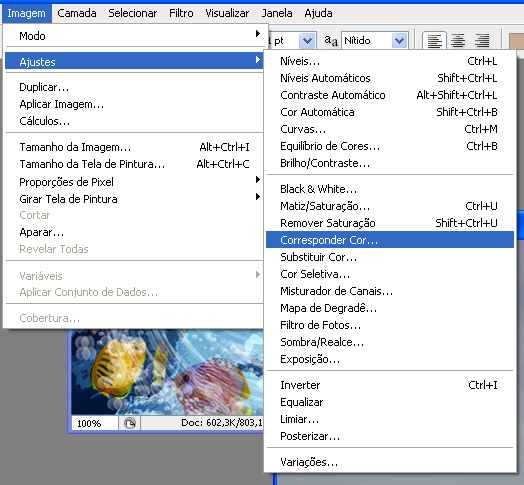Select Níveis from the Ajustes submenu
Screen dimensions: 524x485
coord(390,61)
